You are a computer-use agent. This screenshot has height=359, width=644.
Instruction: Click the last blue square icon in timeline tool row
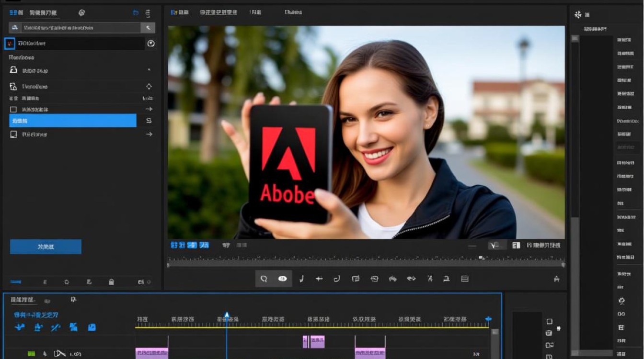(x=92, y=327)
